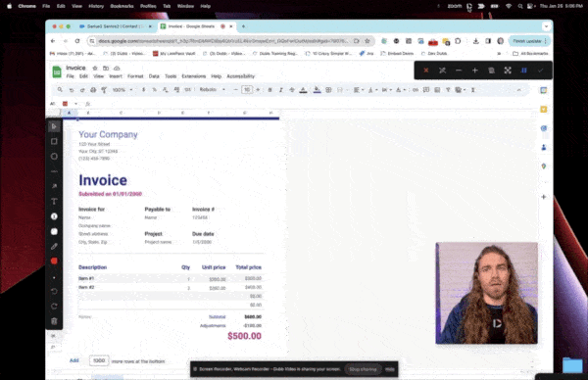Collapse the Sheets toolbar with chevron

point(519,90)
